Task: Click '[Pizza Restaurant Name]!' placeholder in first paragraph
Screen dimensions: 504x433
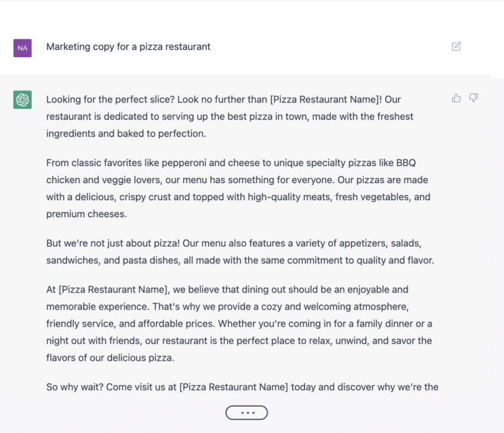Action: [326, 100]
